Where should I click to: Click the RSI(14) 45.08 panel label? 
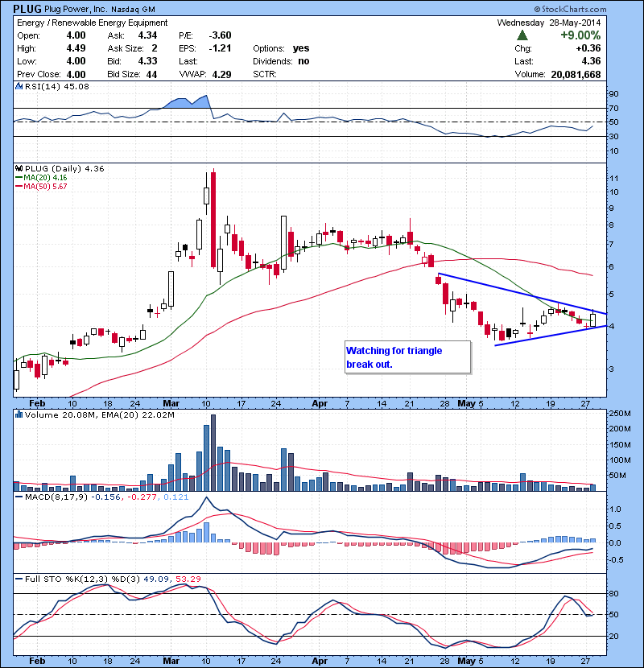click(x=57, y=86)
